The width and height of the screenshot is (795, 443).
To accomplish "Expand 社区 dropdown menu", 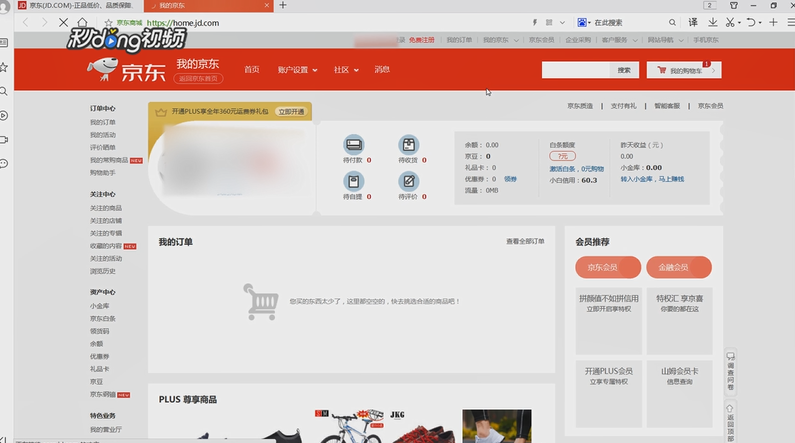I will [x=346, y=70].
